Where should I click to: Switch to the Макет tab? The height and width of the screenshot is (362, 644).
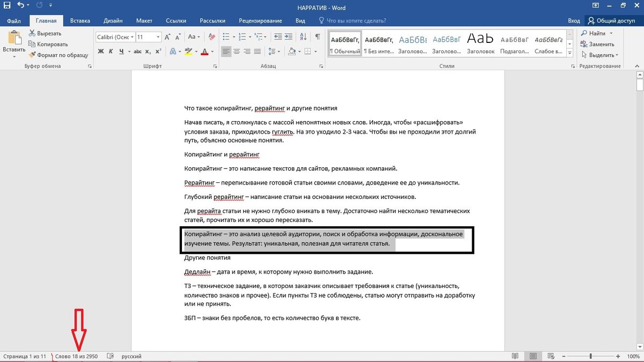144,20
